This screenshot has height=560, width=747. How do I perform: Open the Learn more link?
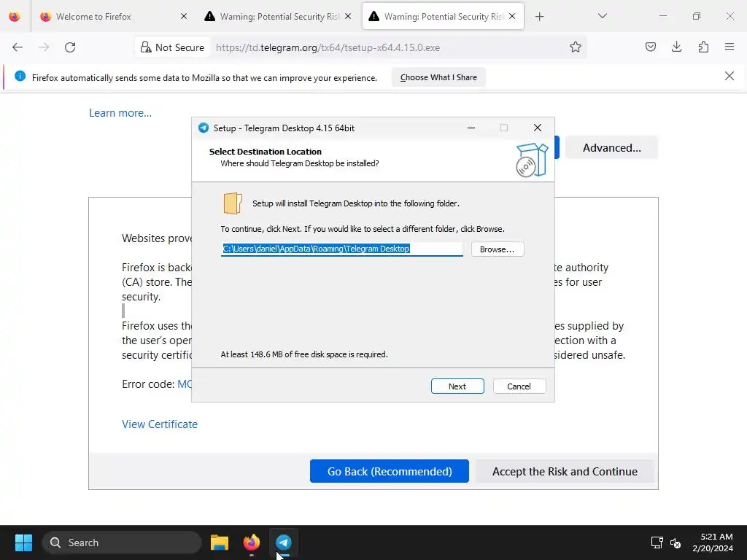120,113
